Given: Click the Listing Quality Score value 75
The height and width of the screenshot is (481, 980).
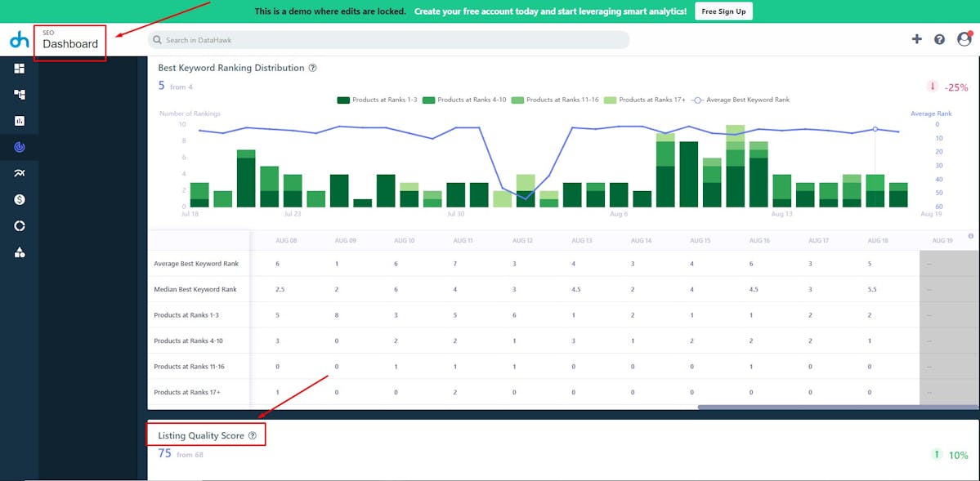Looking at the screenshot, I should [164, 453].
